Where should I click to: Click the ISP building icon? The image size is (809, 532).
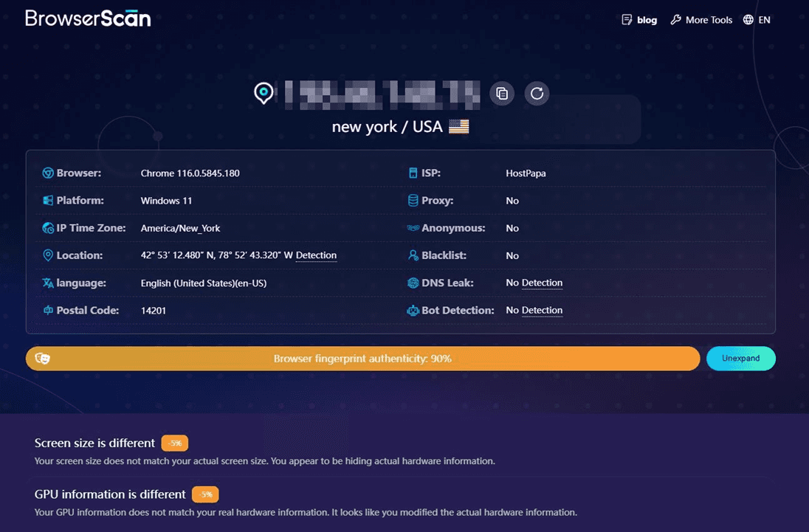pyautogui.click(x=413, y=173)
